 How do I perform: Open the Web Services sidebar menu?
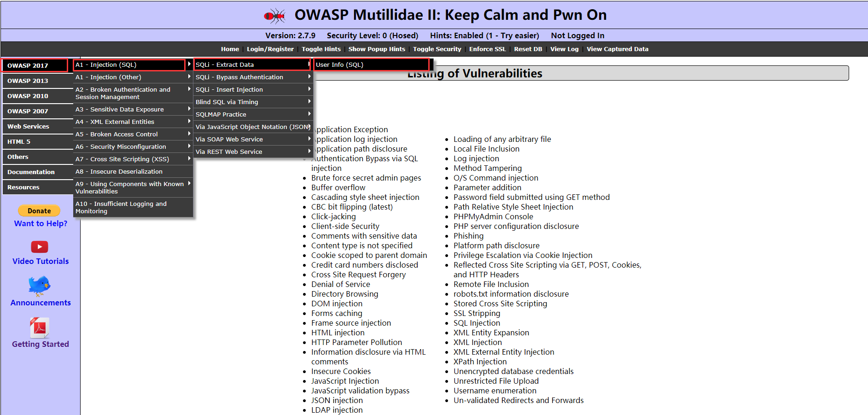38,126
